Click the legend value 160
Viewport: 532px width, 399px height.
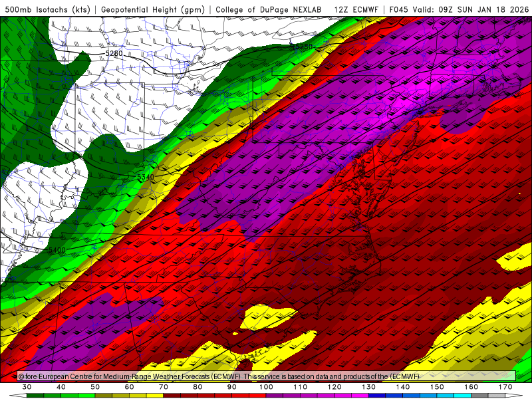tap(471, 387)
